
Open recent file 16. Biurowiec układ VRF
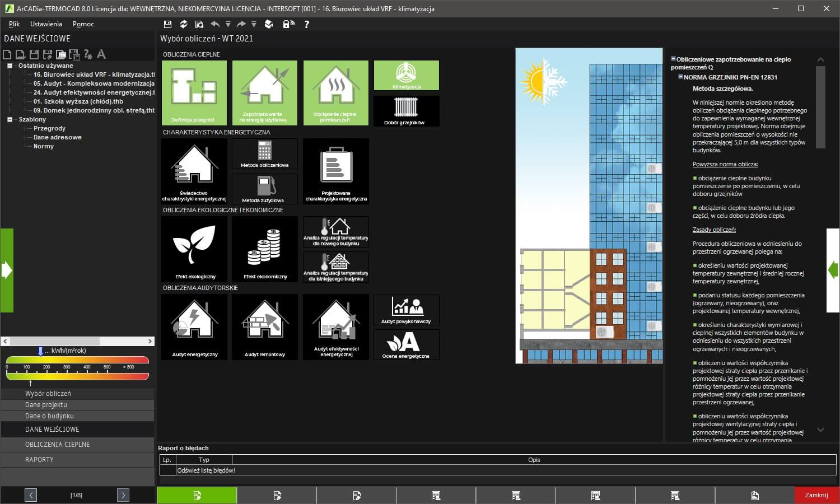[x=94, y=74]
